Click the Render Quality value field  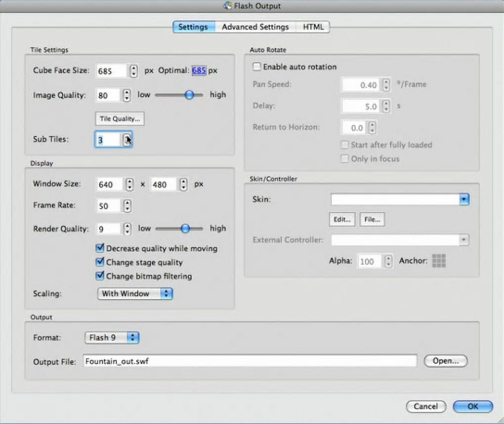pyautogui.click(x=109, y=229)
